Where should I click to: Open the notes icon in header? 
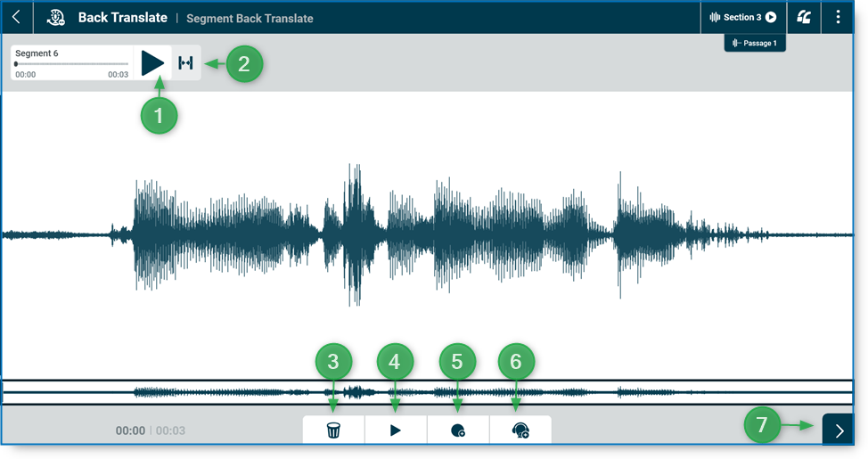pyautogui.click(x=804, y=17)
